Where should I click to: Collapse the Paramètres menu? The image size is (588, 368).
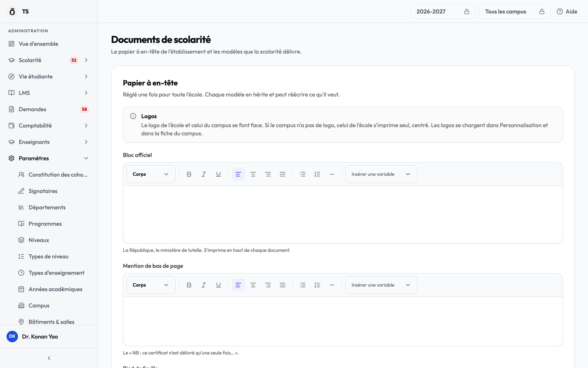[49, 158]
